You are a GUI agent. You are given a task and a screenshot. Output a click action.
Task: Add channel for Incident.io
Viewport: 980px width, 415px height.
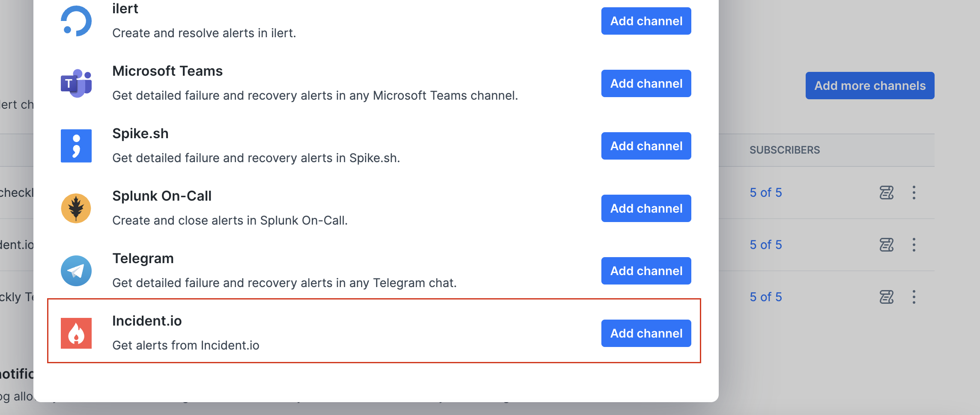tap(646, 333)
